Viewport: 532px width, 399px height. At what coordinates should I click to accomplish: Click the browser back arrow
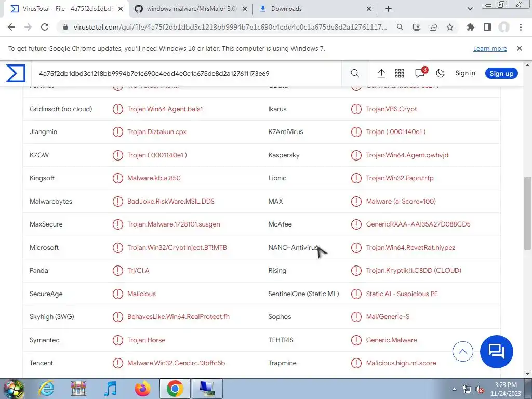11,27
